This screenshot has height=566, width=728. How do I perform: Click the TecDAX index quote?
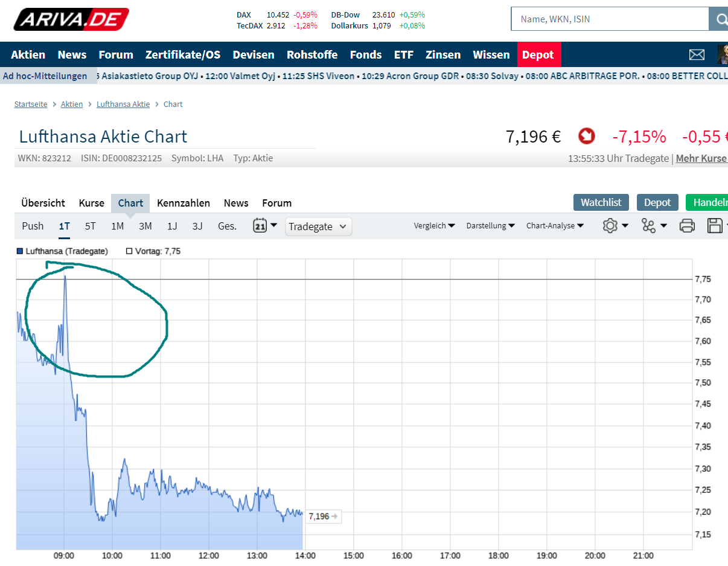(276, 25)
